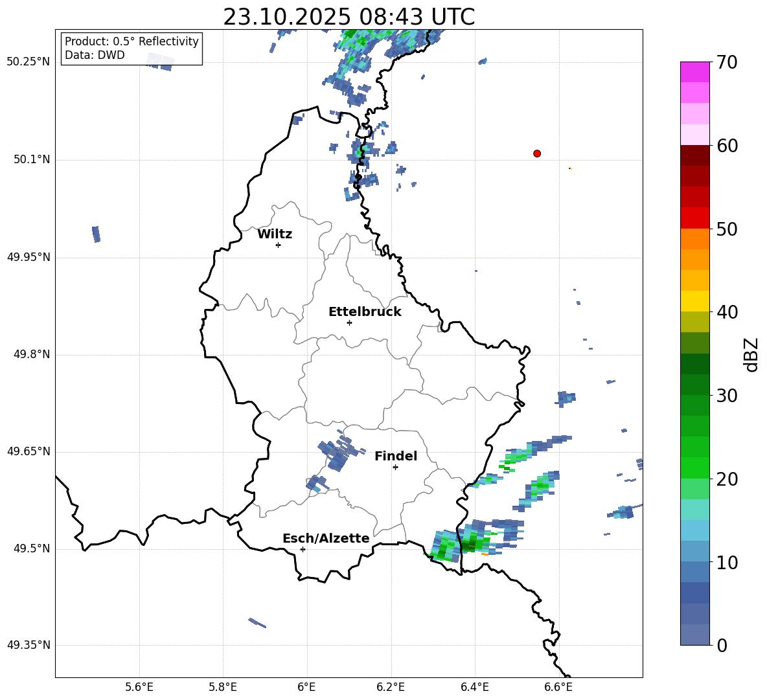Click the Esch/Alzette city label
This screenshot has height=700, width=767.
coord(326,539)
